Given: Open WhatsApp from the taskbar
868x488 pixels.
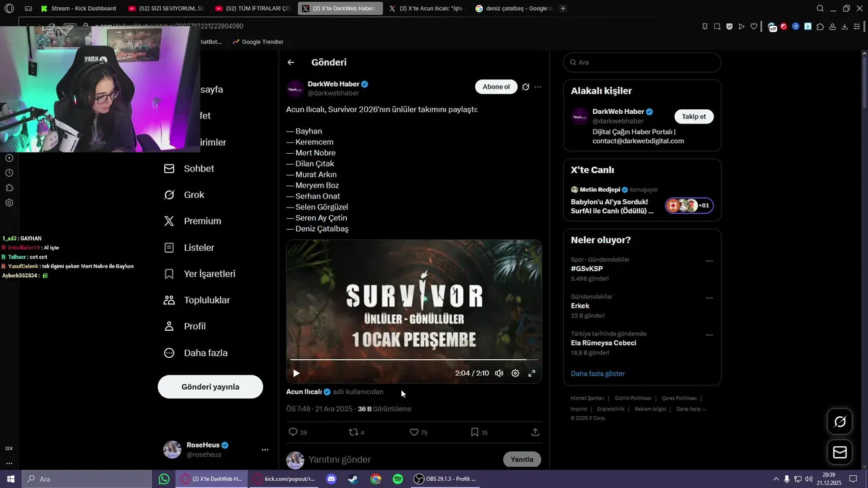Looking at the screenshot, I should [164, 479].
